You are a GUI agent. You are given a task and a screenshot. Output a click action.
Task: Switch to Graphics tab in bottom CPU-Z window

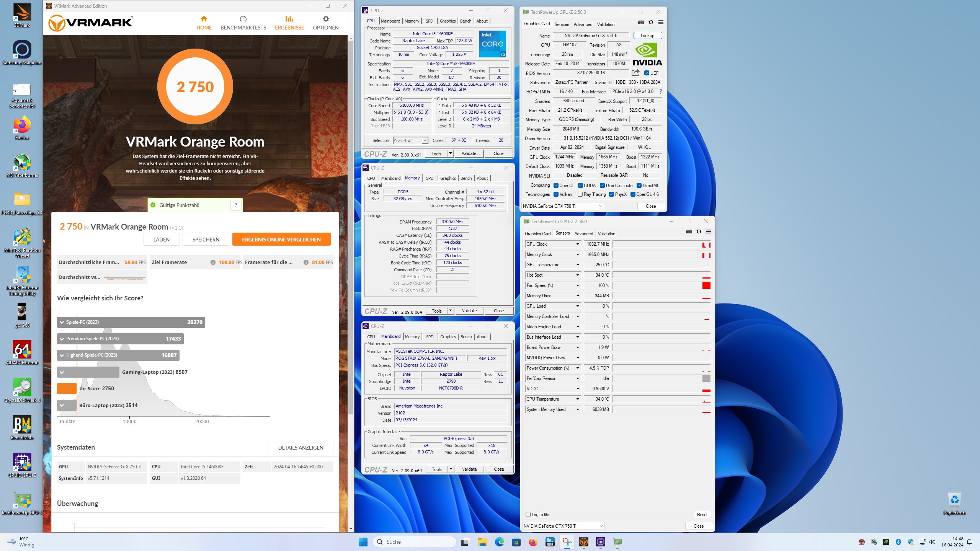coord(448,337)
